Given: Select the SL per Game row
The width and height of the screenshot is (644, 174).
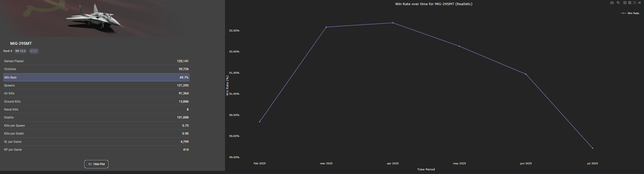Looking at the screenshot, I should coord(96,142).
